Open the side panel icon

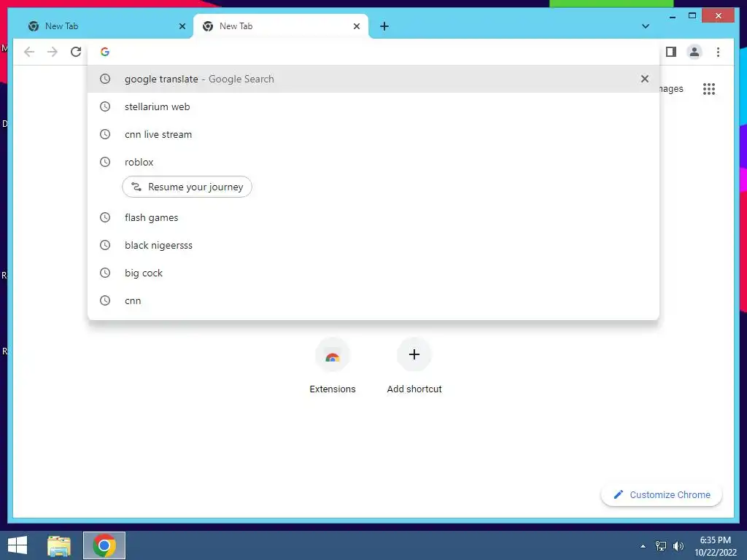pyautogui.click(x=671, y=52)
